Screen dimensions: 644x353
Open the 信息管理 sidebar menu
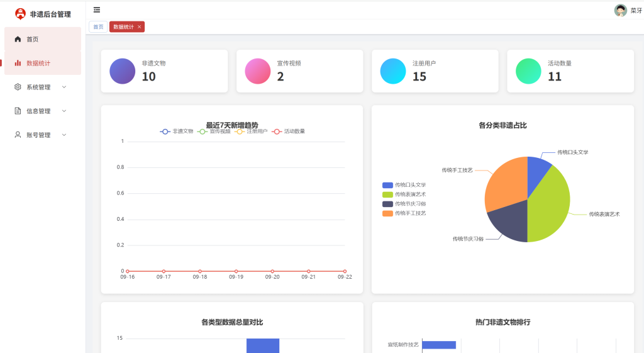coord(43,111)
